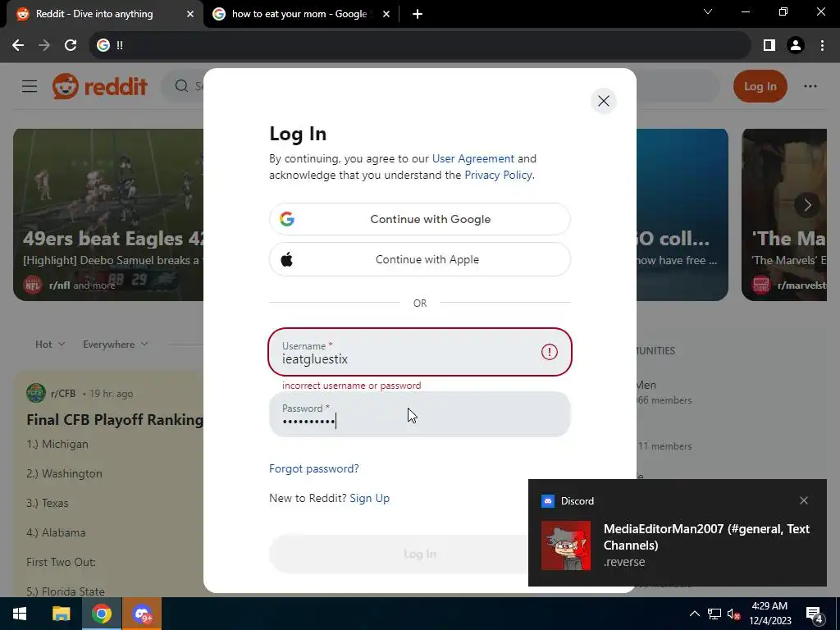
Task: Open File Explorer from taskbar
Action: click(x=61, y=614)
